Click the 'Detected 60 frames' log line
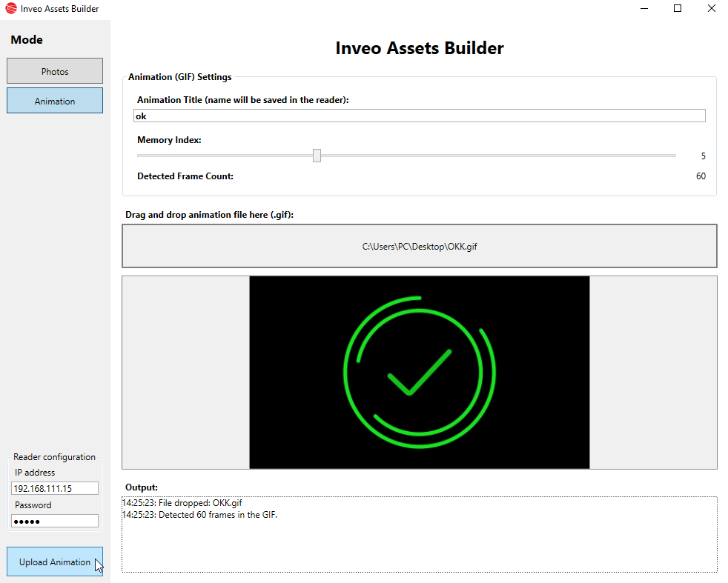The height and width of the screenshot is (583, 728). click(x=199, y=515)
